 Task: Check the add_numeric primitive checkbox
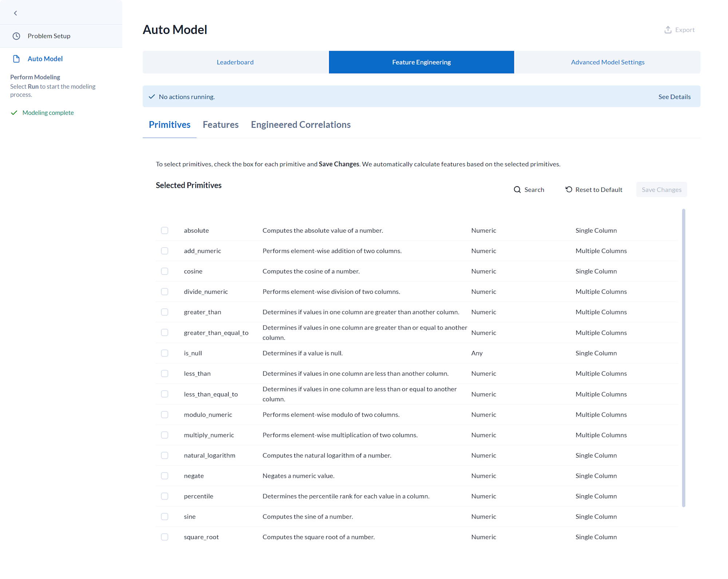[x=165, y=251]
